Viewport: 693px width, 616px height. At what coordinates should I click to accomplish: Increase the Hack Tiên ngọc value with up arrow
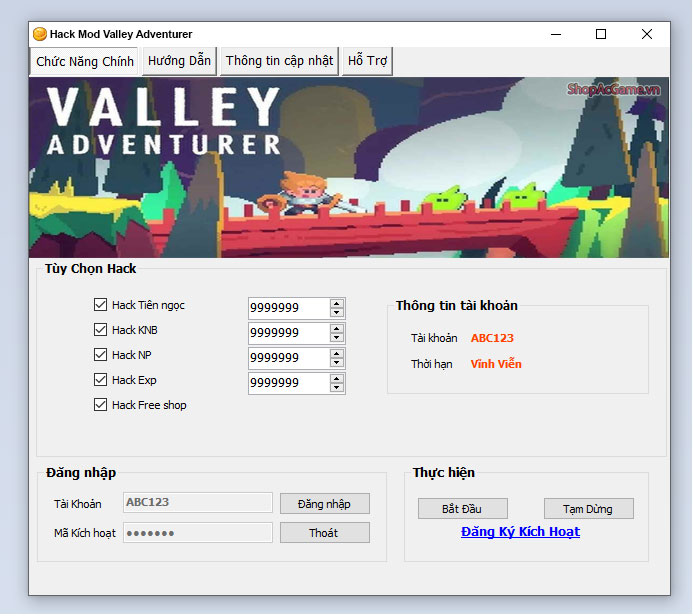click(x=337, y=304)
